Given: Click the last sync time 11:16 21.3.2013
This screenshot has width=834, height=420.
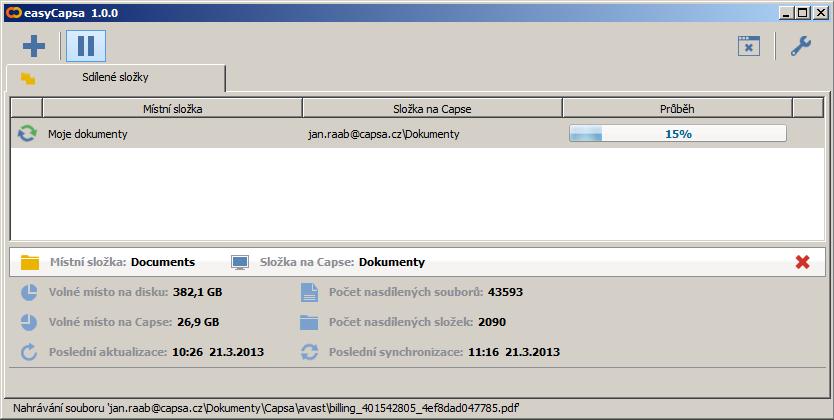Looking at the screenshot, I should point(514,351).
